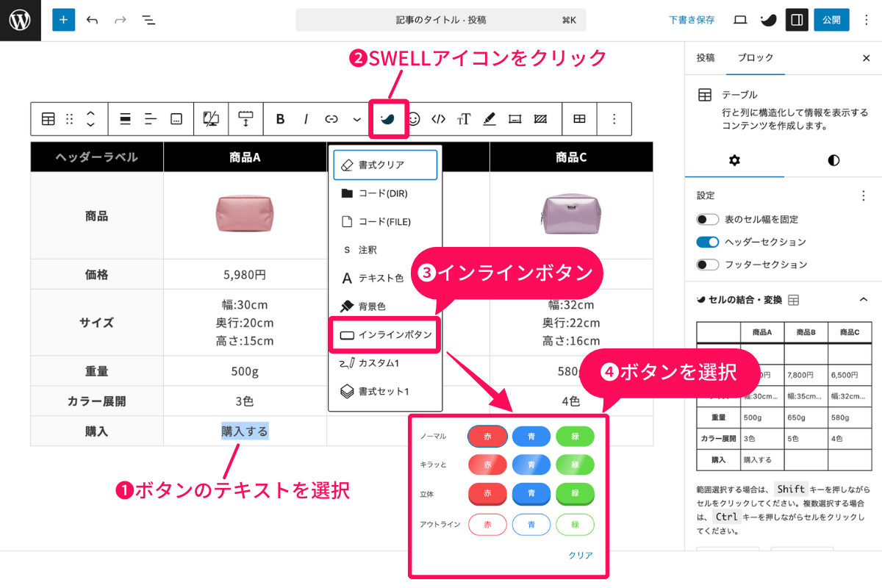882x588 pixels.
Task: Click the 公開 button
Action: [x=831, y=20]
